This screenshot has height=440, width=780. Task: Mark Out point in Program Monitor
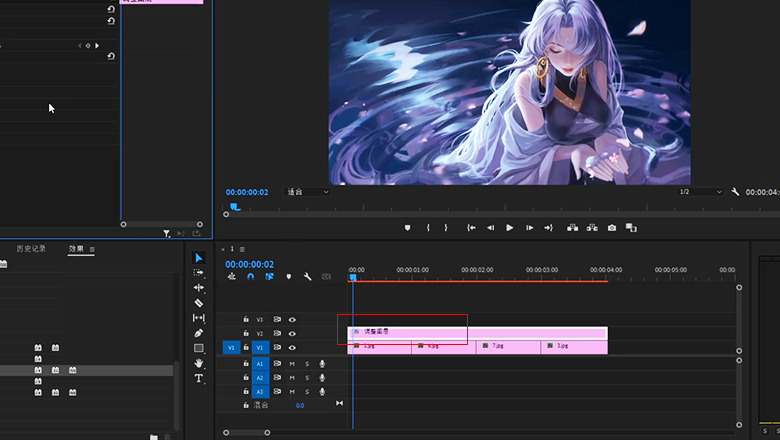click(x=446, y=228)
